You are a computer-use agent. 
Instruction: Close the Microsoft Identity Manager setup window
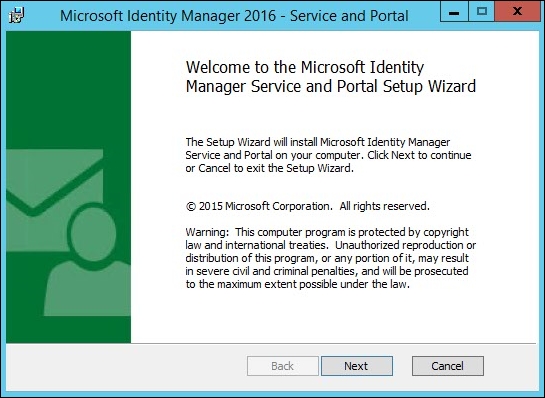518,11
